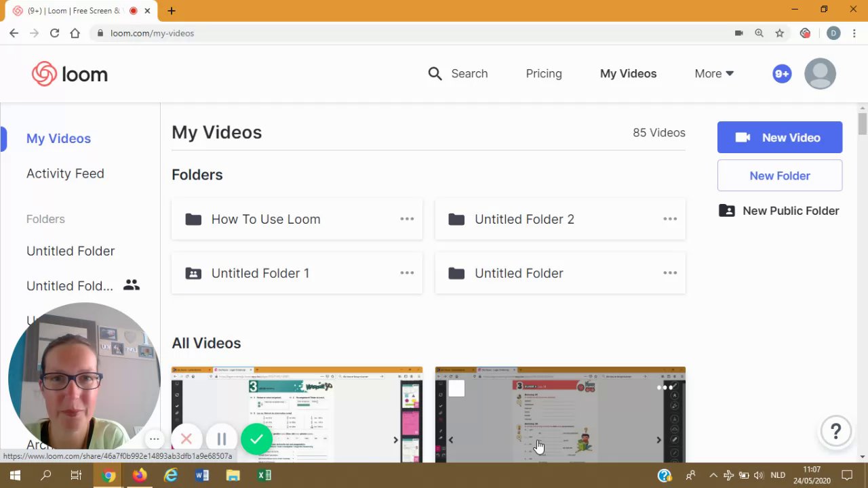Click the New Video button
Image resolution: width=868 pixels, height=488 pixels.
(x=780, y=138)
